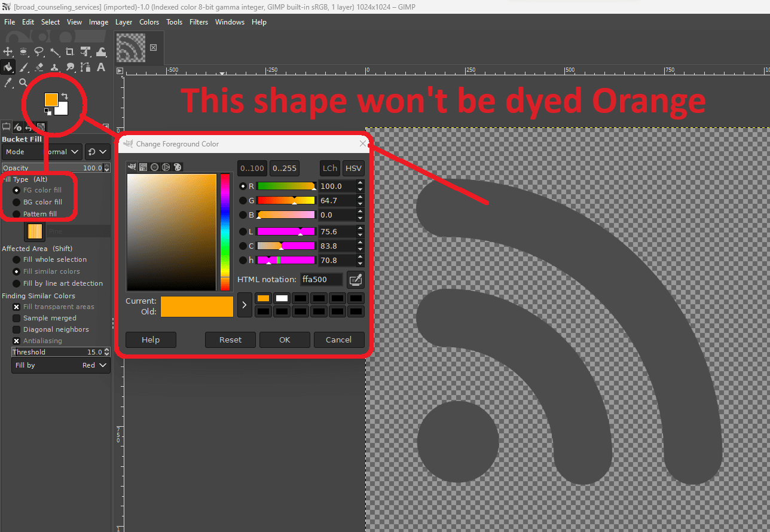Viewport: 770px width, 532px height.
Task: Open the Device Status tab icon
Action: 18,127
